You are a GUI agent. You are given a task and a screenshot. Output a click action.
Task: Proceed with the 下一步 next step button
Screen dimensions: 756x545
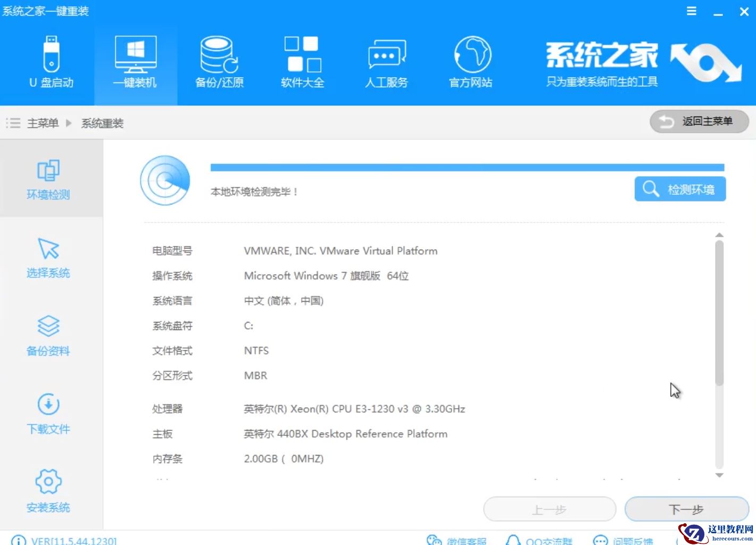[x=686, y=509]
